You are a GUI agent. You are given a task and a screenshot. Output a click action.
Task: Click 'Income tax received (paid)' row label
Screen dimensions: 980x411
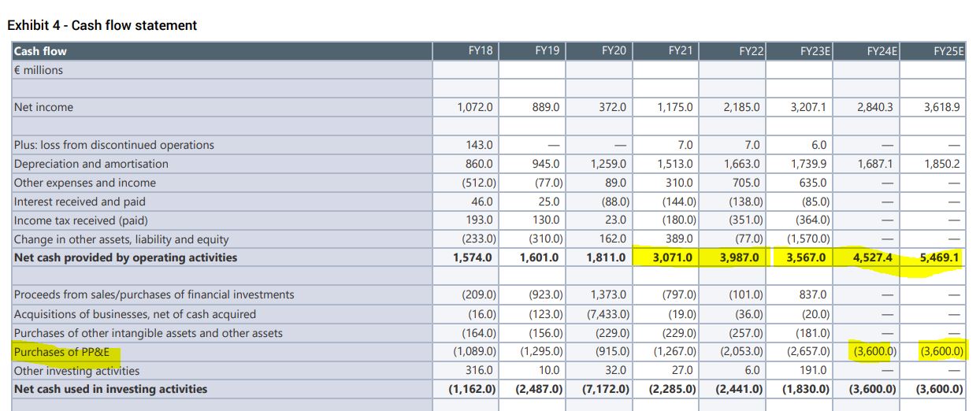[80, 220]
